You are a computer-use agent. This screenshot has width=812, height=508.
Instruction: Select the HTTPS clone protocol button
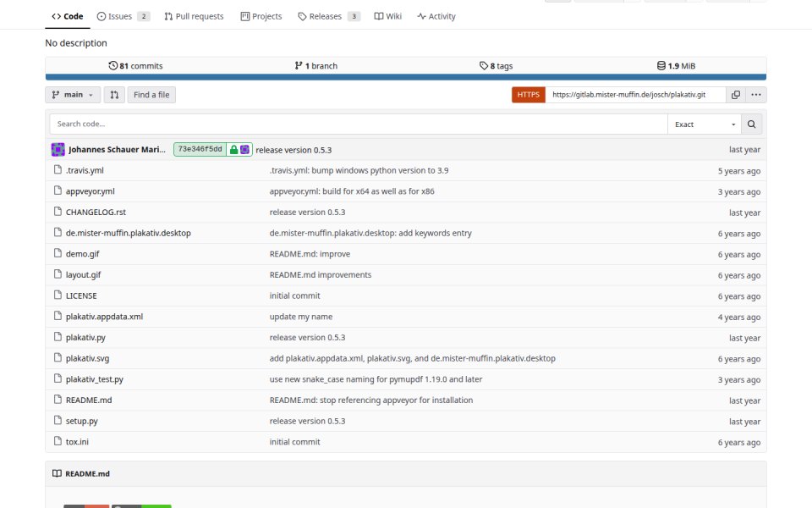(528, 95)
